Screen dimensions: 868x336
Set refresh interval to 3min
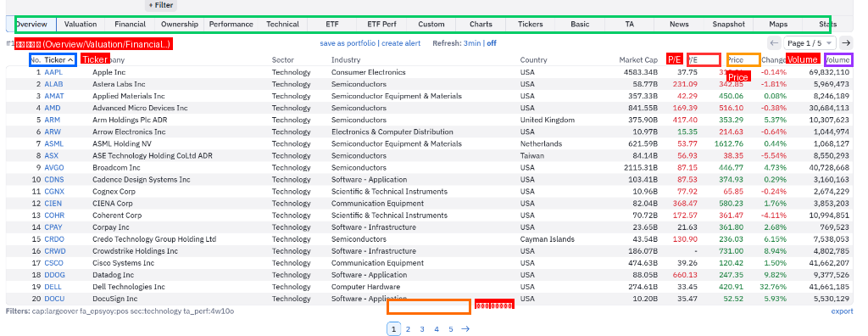472,43
